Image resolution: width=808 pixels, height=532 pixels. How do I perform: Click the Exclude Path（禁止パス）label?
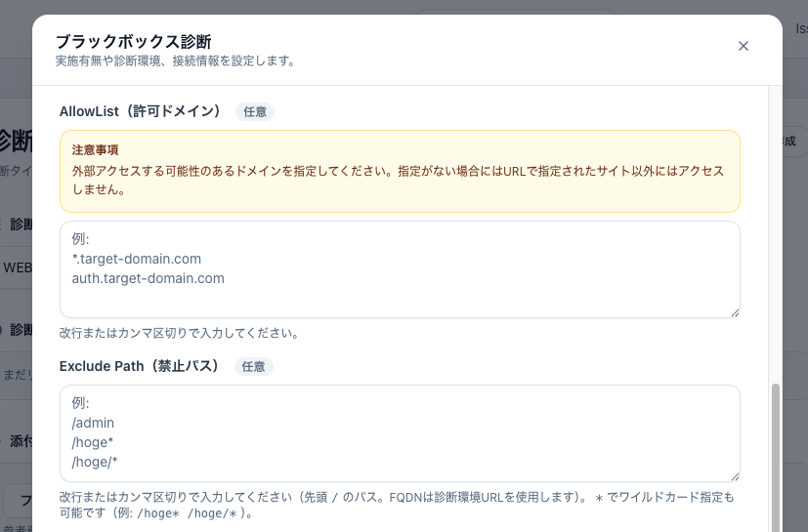tap(140, 366)
